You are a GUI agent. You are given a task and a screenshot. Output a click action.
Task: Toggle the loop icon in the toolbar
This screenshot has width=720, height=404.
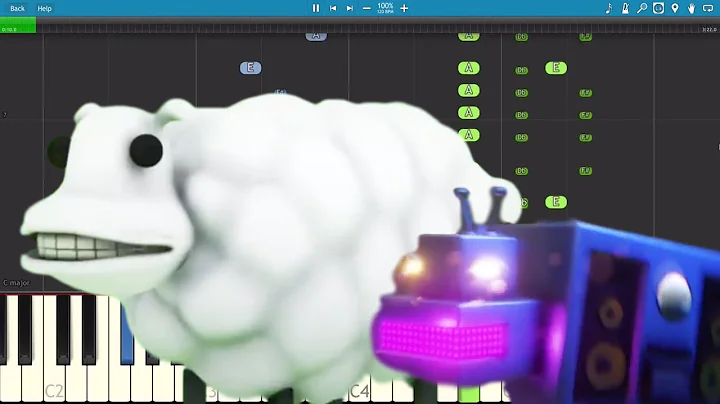708,8
